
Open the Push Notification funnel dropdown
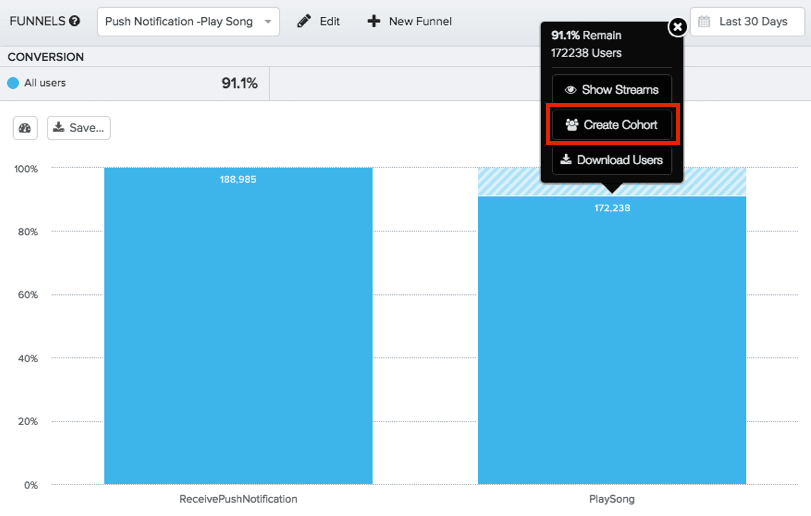coord(188,21)
